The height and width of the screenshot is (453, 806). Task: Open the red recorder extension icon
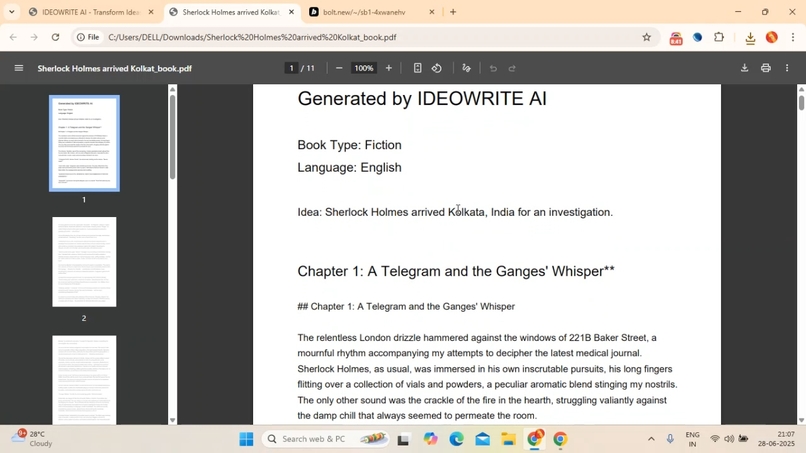pos(676,38)
